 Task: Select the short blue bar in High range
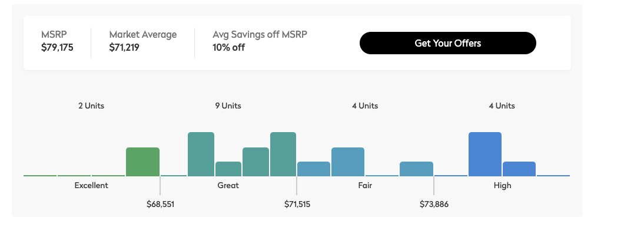pos(519,169)
